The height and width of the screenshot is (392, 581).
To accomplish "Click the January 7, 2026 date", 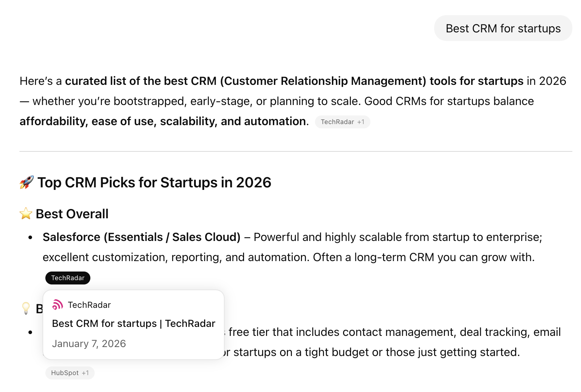I will point(89,344).
